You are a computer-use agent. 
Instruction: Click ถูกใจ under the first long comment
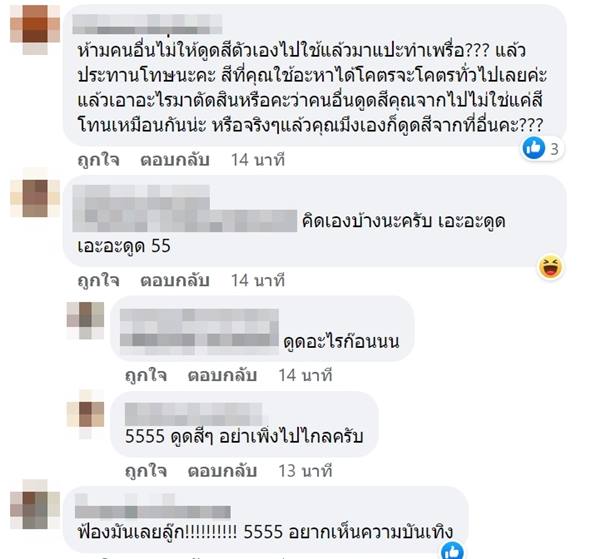(x=98, y=160)
